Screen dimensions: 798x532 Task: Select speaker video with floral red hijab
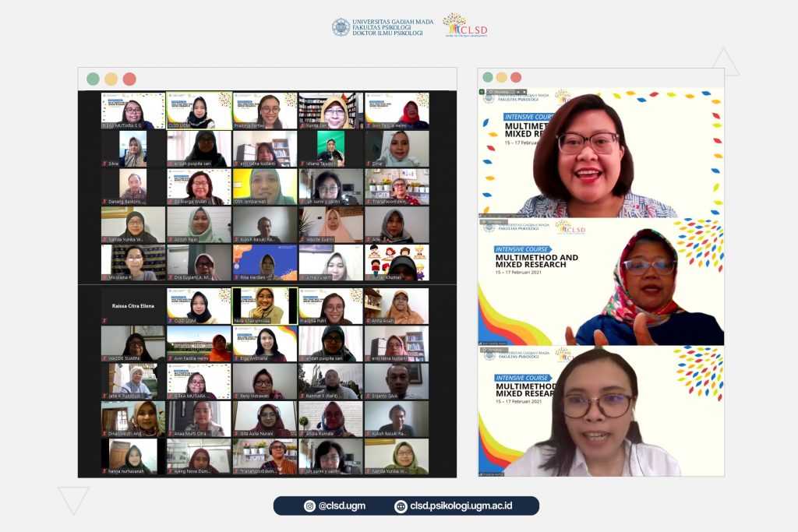tap(601, 282)
